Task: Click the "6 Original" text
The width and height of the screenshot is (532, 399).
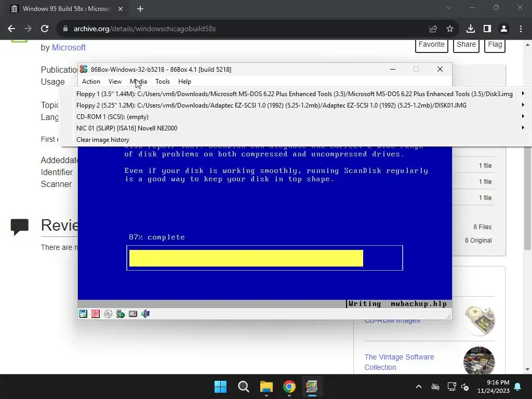Action: (478, 241)
